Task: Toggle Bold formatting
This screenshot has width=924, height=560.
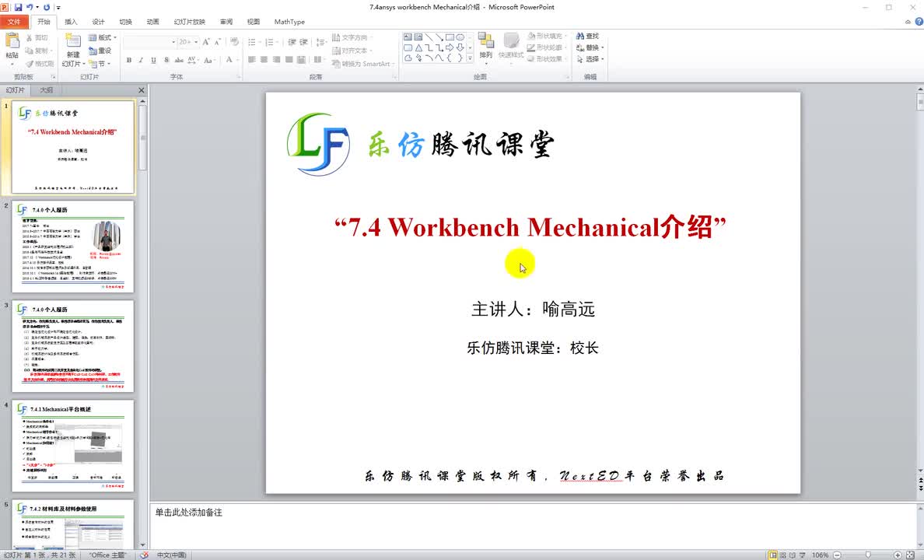Action: pyautogui.click(x=128, y=60)
